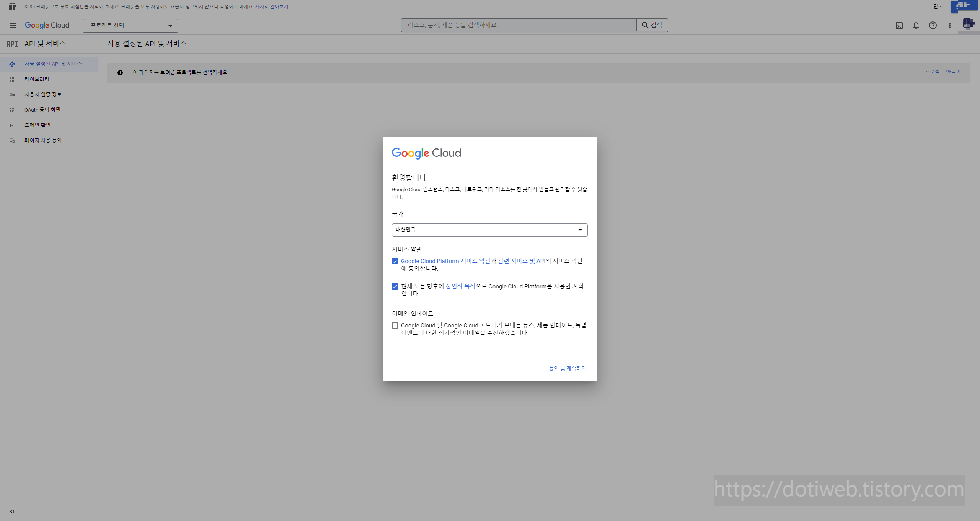Image resolution: width=980 pixels, height=521 pixels.
Task: Select 라이브러리 in the sidebar
Action: 37,79
